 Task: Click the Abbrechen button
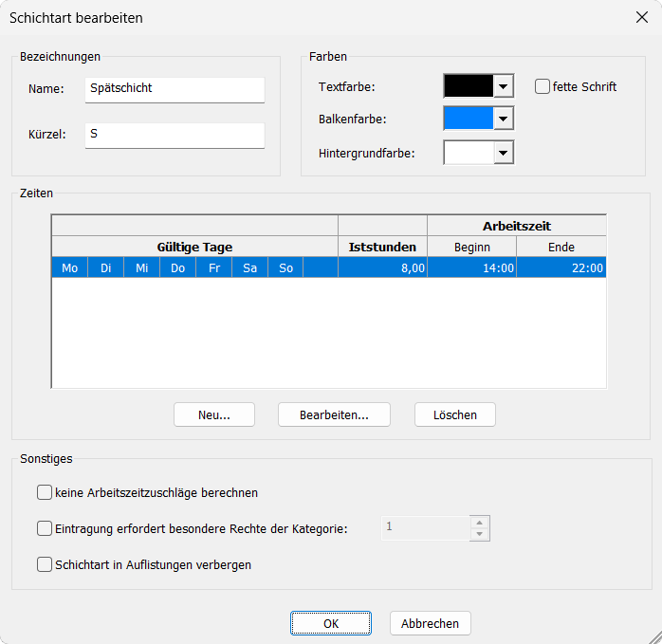(431, 623)
